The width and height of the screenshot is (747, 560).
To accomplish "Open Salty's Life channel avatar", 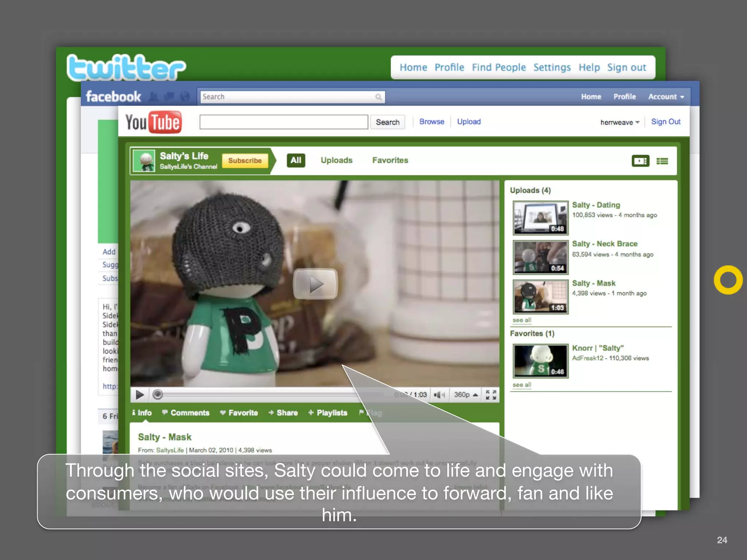I will [144, 161].
